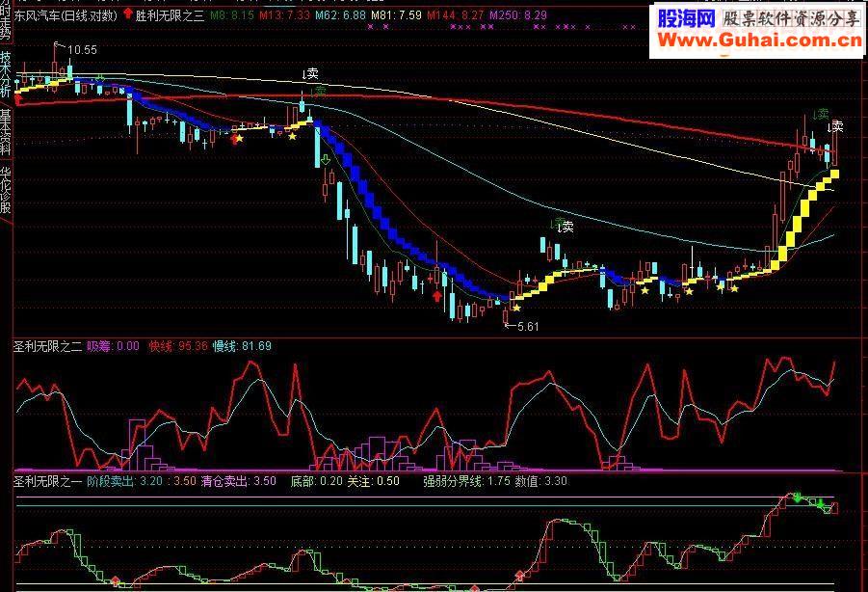Click the 圣利无限之一 indicator name
This screenshot has width=868, height=592.
[x=47, y=481]
